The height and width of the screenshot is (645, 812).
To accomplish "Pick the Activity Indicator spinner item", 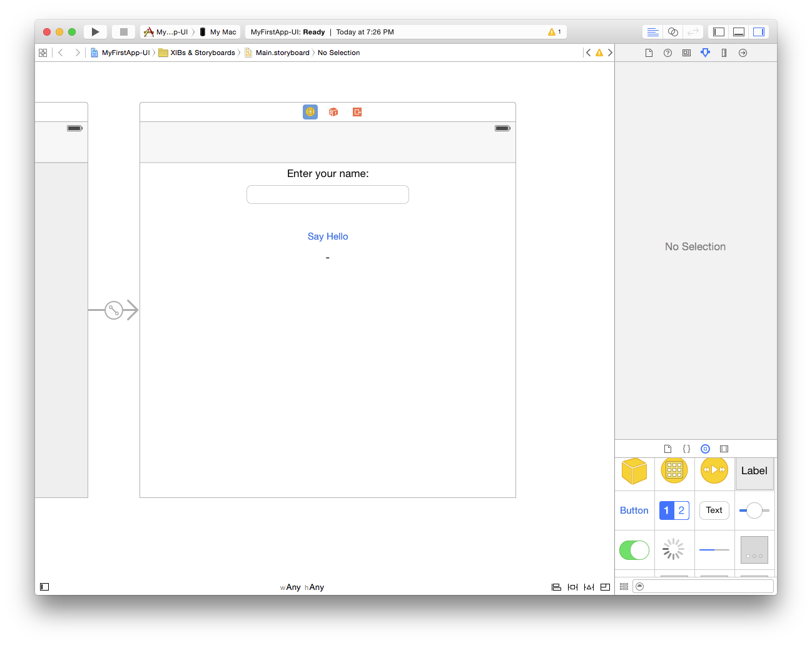I will (x=674, y=549).
